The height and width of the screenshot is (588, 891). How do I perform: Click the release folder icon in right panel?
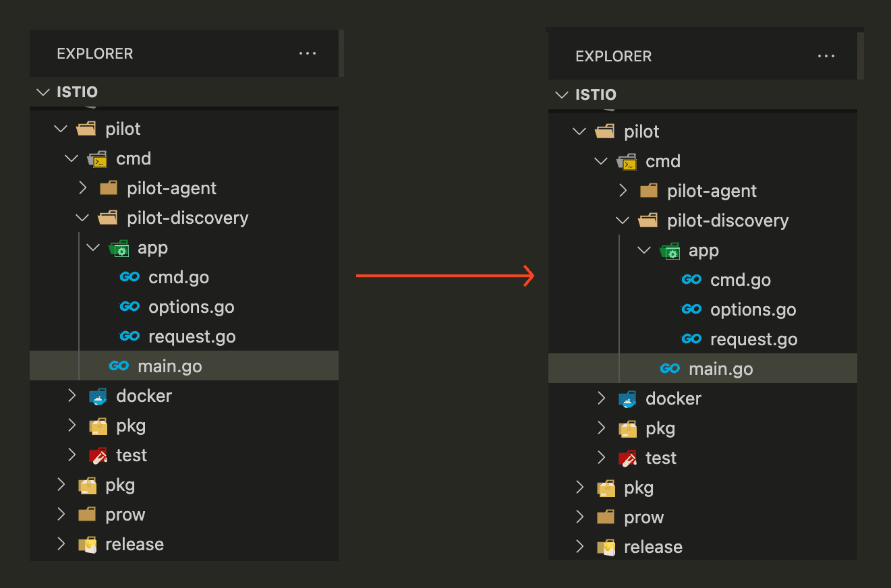(606, 547)
